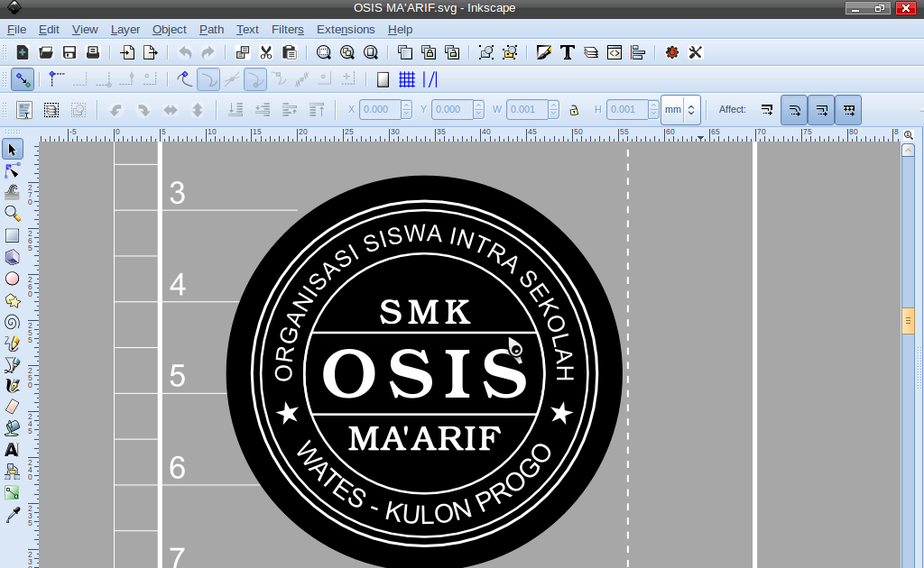The width and height of the screenshot is (924, 568).
Task: Undo the last action
Action: click(x=185, y=52)
